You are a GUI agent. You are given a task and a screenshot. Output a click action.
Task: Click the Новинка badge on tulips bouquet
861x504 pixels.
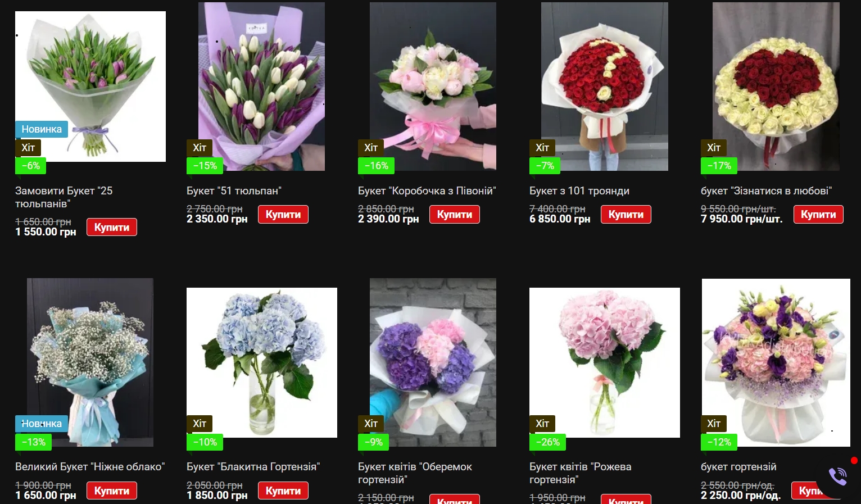(x=42, y=129)
